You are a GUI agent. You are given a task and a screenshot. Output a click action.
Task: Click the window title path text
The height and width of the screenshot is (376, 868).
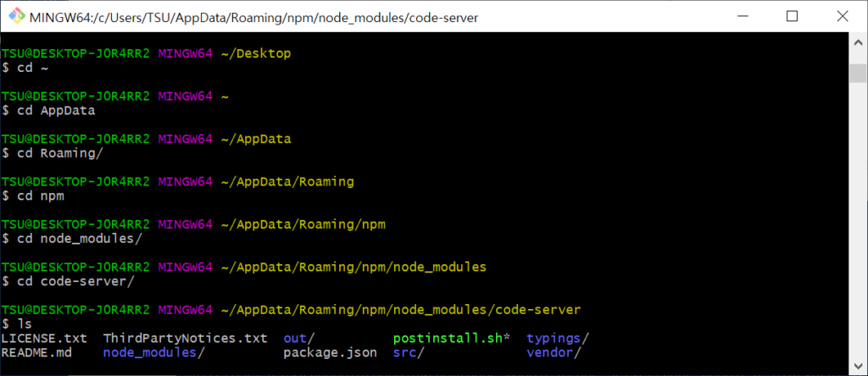tap(253, 18)
